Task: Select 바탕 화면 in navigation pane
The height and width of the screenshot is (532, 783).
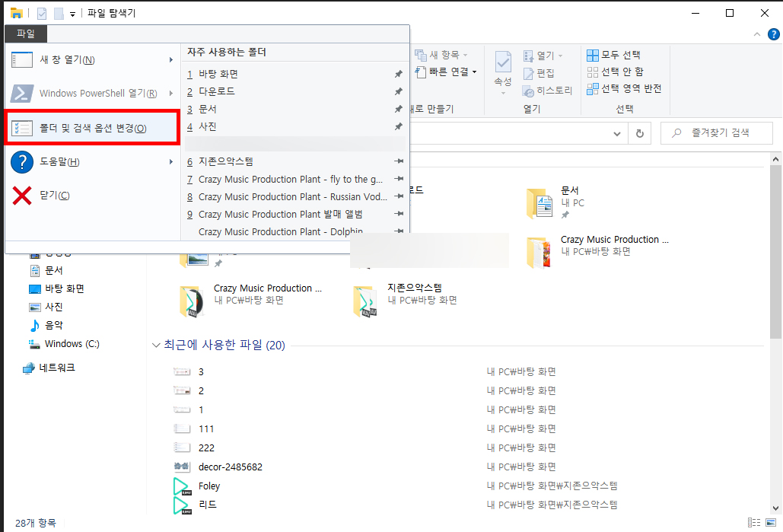Action: [x=56, y=288]
